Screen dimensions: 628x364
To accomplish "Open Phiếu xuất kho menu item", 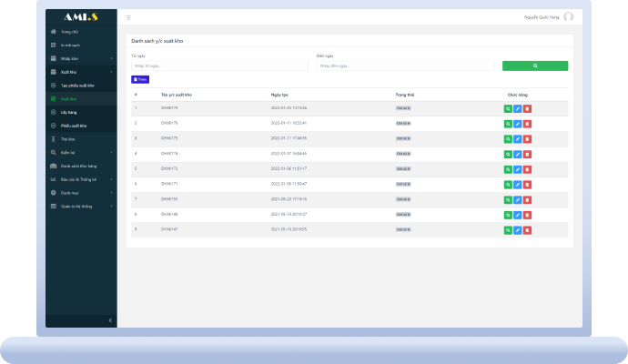I will tap(74, 126).
